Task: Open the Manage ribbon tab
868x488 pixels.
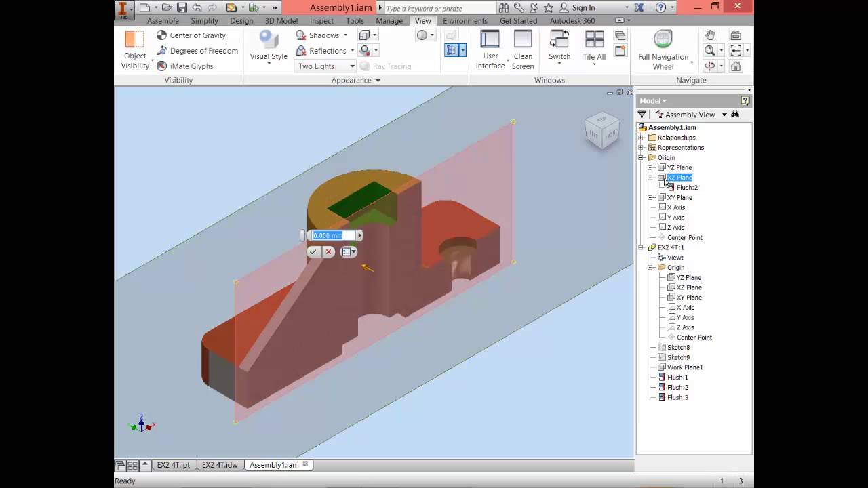Action: tap(389, 21)
